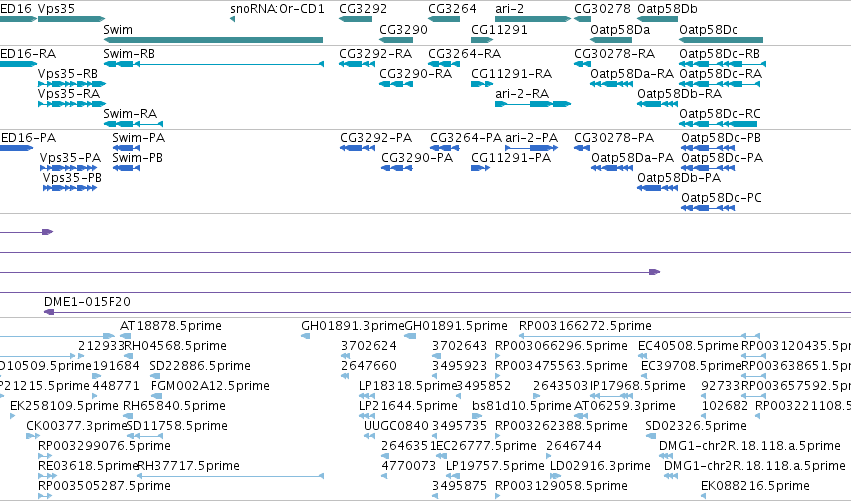Screen dimensions: 851x501
Task: Select the GH01891.3prime EST label
Action: point(353,326)
